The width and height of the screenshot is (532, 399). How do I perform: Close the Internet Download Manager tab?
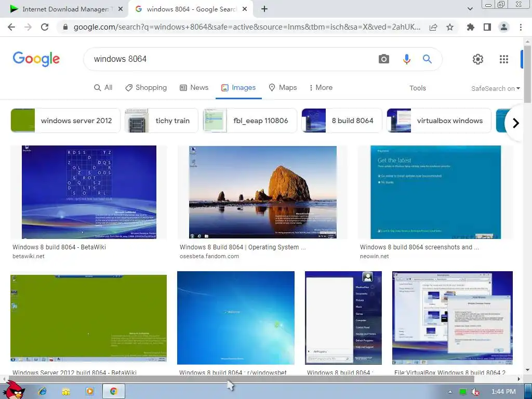point(121,9)
